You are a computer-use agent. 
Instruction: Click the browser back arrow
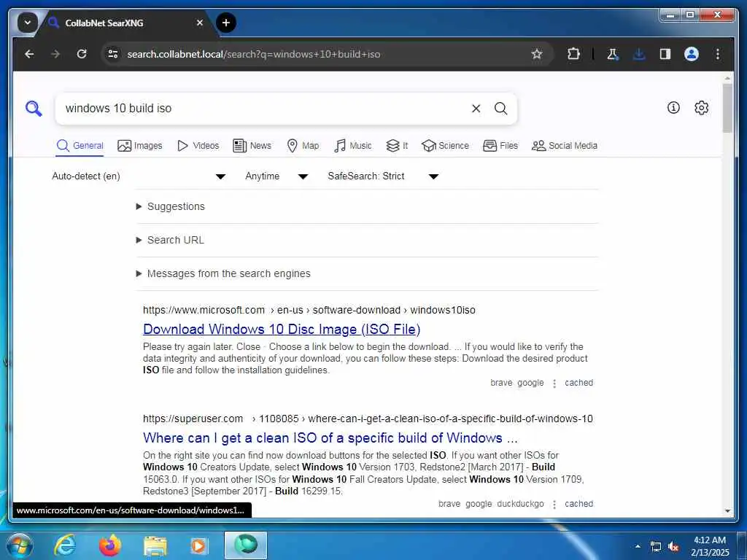point(29,54)
